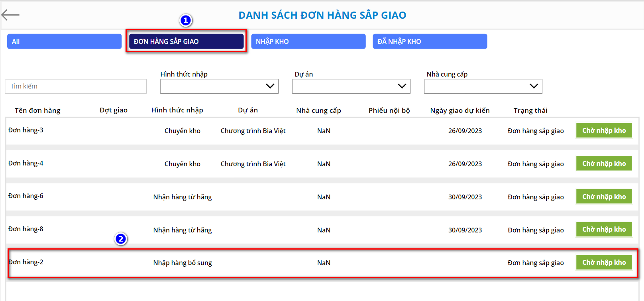Expand the Hình thức nhập dropdown

(219, 87)
